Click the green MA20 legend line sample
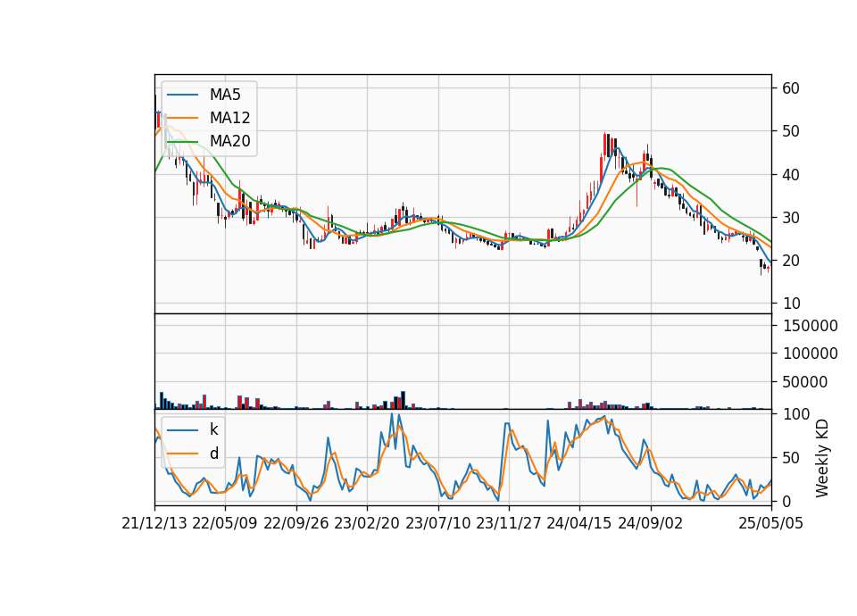Image resolution: width=857 pixels, height=616 pixels. pos(182,141)
